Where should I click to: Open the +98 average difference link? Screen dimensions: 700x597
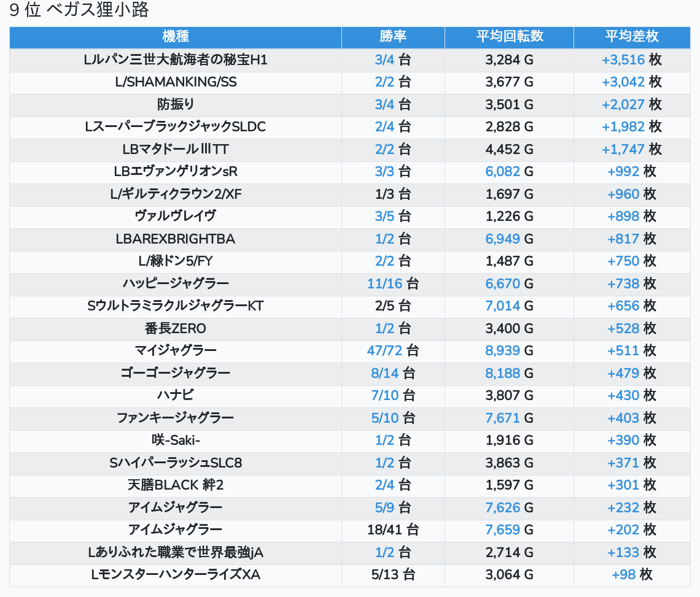click(x=623, y=575)
